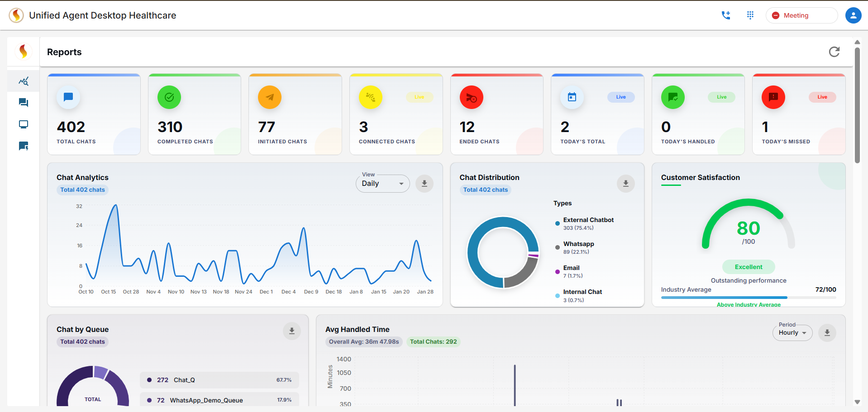Click the Total Chats card
This screenshot has width=868, height=412.
tap(94, 115)
